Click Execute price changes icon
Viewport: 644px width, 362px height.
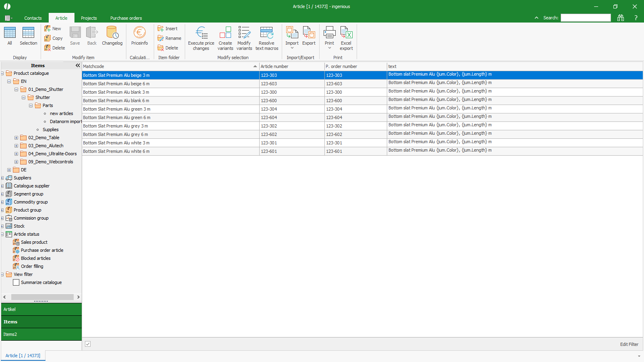click(201, 33)
